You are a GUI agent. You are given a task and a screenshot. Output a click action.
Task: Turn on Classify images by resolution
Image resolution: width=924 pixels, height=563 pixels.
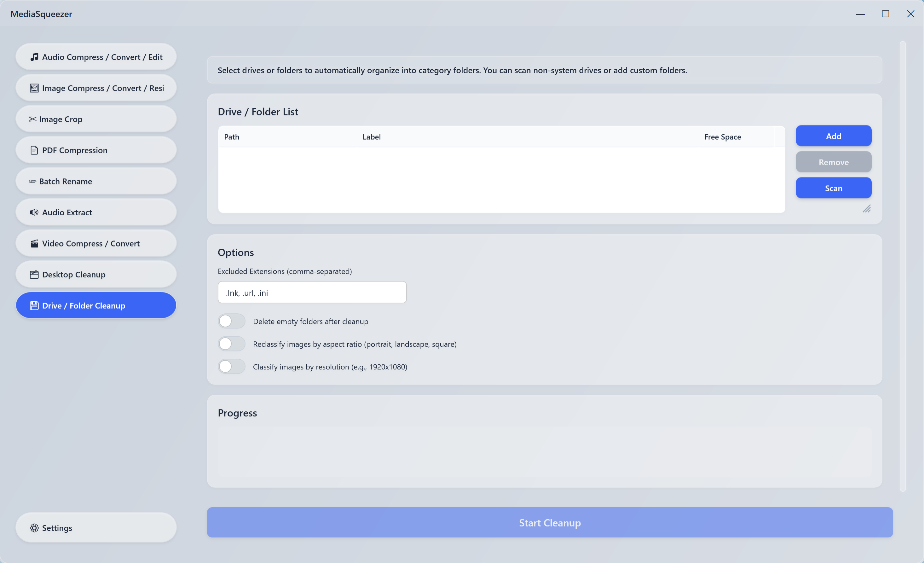pos(231,367)
